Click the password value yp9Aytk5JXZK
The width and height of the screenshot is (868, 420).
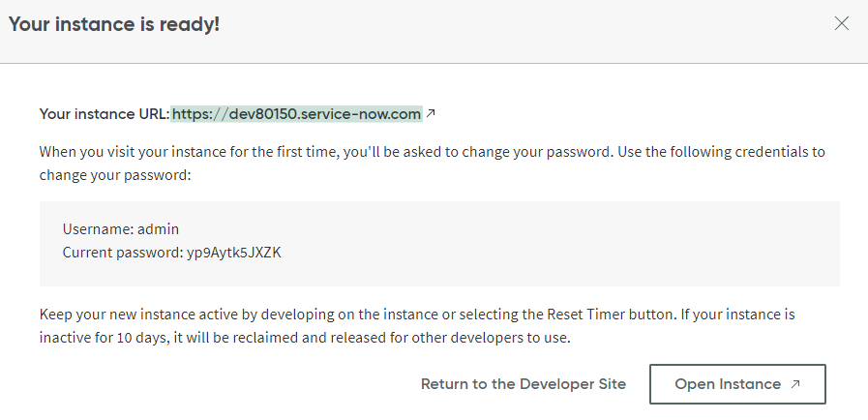point(234,253)
